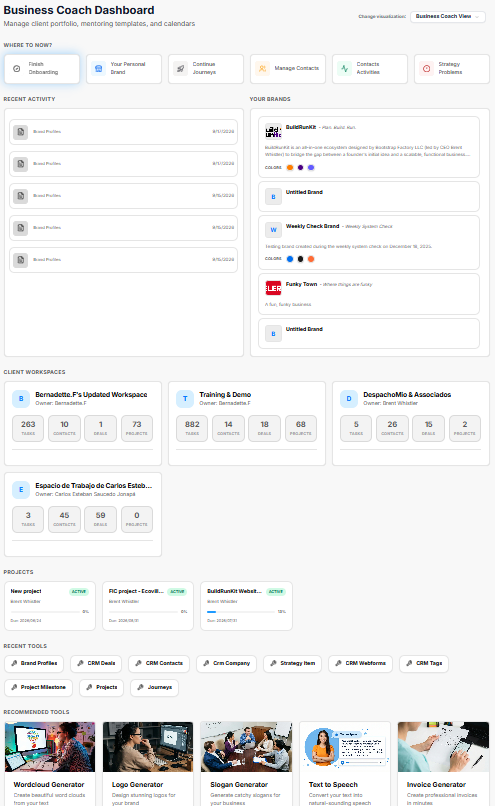Screen dimensions: 495x806
Task: Click the B avatar of Bernadette.F's workspace
Action: (x=21, y=399)
